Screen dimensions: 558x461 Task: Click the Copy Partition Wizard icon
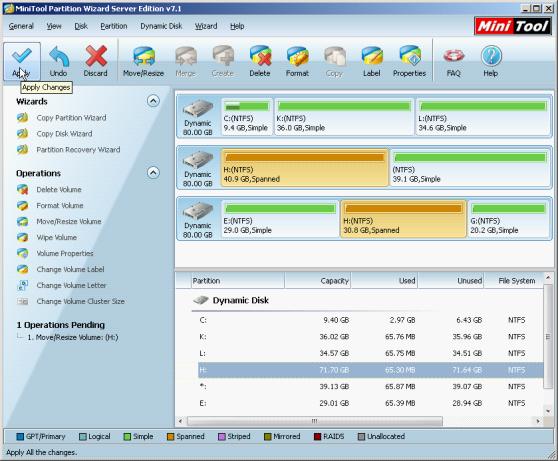point(23,117)
